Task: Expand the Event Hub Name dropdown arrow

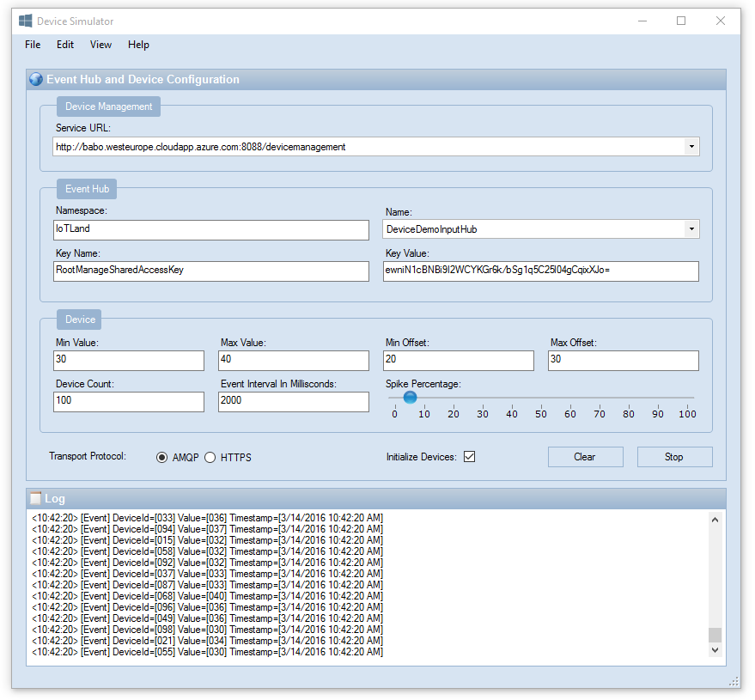Action: [691, 229]
